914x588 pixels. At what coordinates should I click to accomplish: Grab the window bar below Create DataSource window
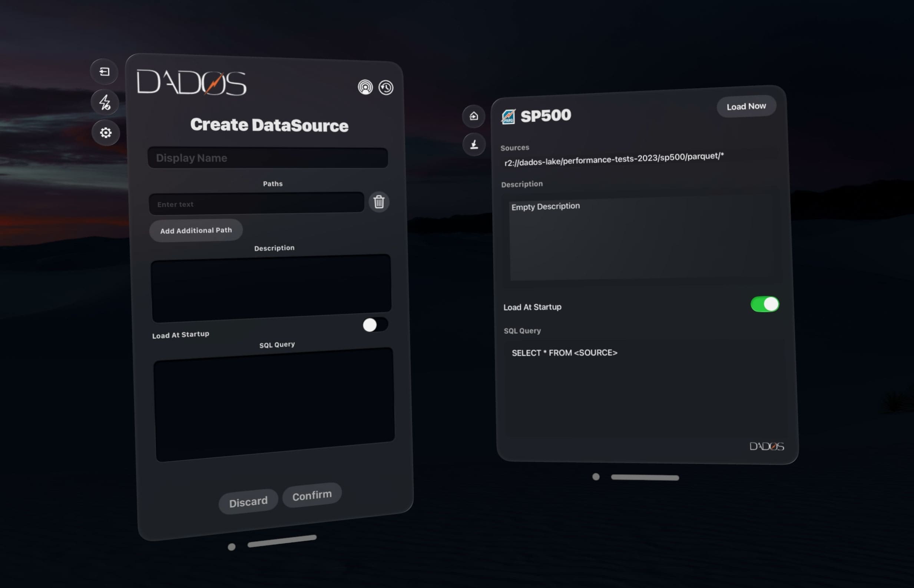click(282, 541)
